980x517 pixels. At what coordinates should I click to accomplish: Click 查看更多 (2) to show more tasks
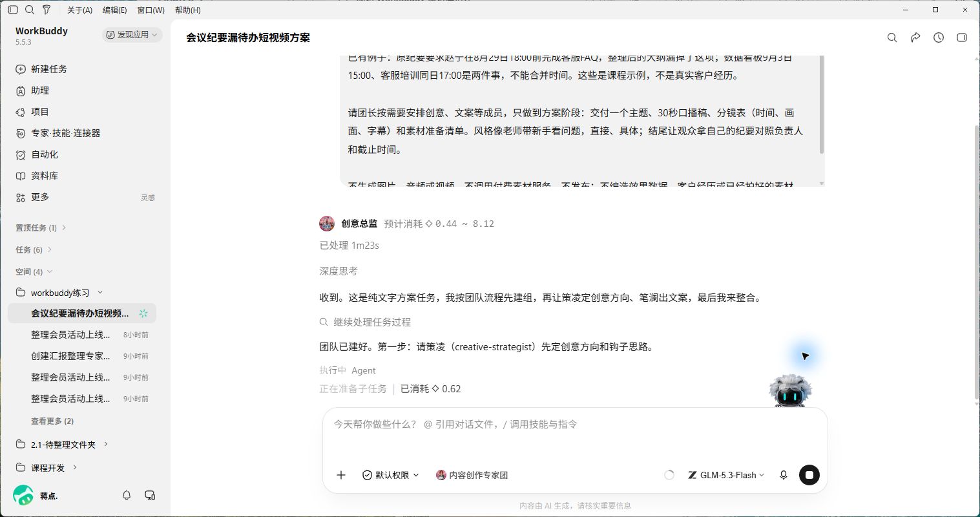point(52,421)
